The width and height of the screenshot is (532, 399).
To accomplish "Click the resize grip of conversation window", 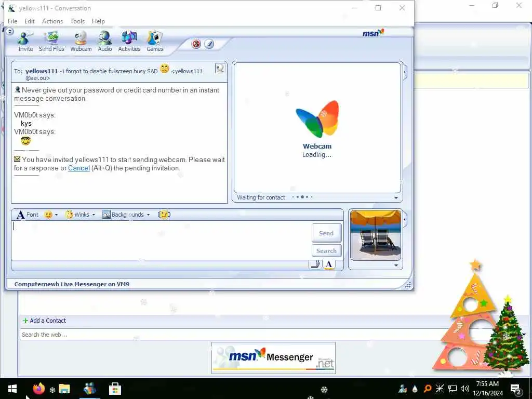I will (x=408, y=285).
